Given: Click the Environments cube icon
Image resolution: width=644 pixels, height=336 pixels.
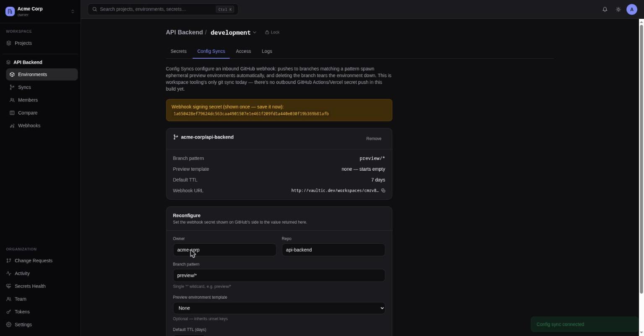Looking at the screenshot, I should tap(12, 74).
